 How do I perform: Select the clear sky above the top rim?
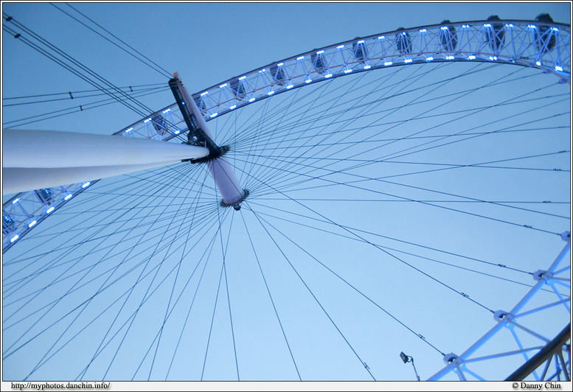click(x=295, y=29)
